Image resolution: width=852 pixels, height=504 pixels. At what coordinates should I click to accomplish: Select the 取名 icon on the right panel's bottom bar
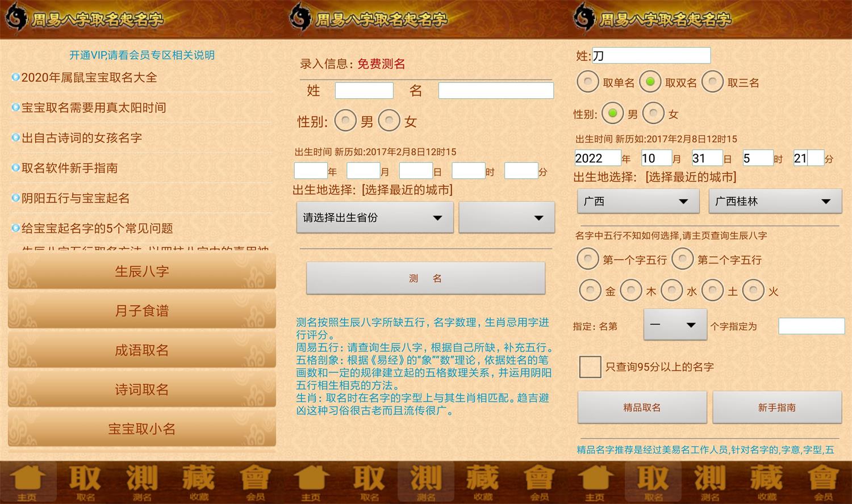click(x=652, y=481)
